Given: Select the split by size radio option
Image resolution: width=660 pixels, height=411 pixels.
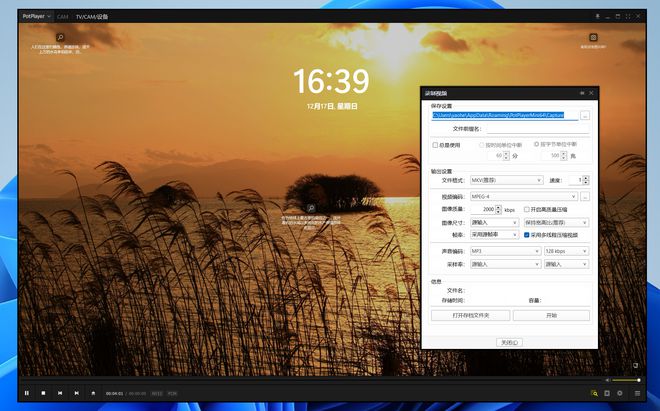Looking at the screenshot, I should [x=555, y=144].
